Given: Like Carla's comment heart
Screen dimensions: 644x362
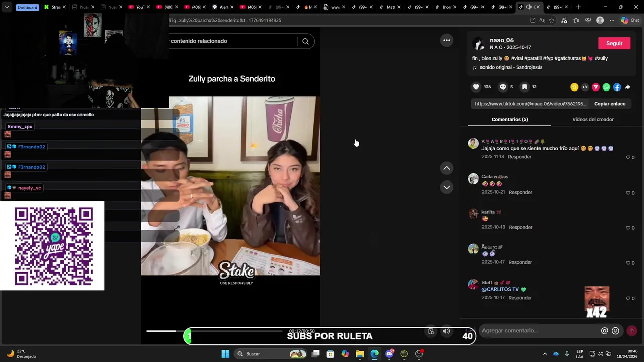Looking at the screenshot, I should pos(628,193).
